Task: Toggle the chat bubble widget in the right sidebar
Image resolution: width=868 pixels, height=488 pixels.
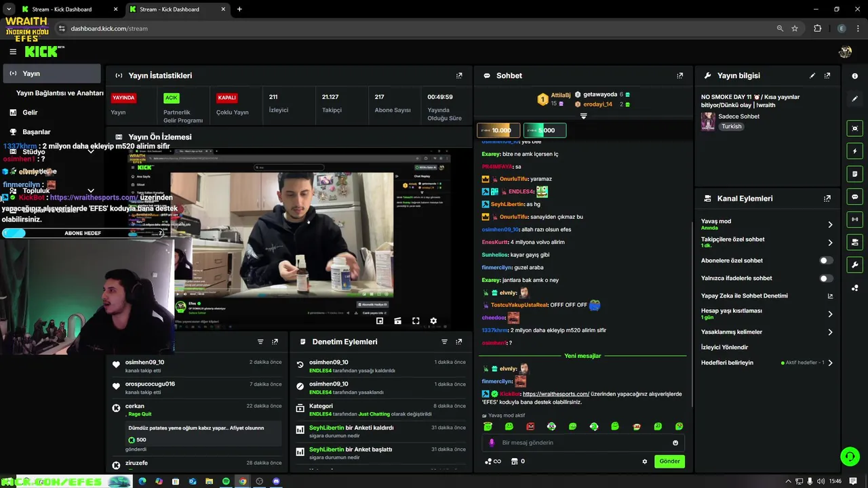Action: click(854, 197)
